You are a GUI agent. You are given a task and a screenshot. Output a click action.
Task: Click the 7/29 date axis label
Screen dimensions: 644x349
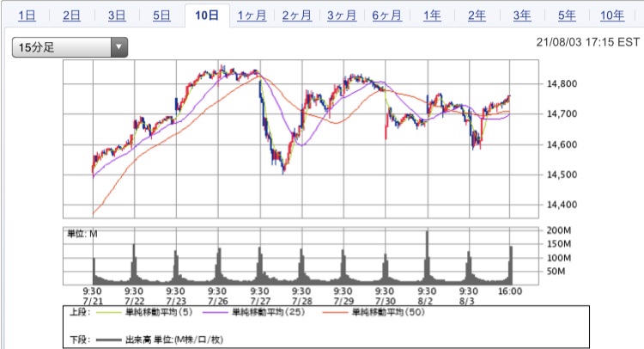click(343, 301)
